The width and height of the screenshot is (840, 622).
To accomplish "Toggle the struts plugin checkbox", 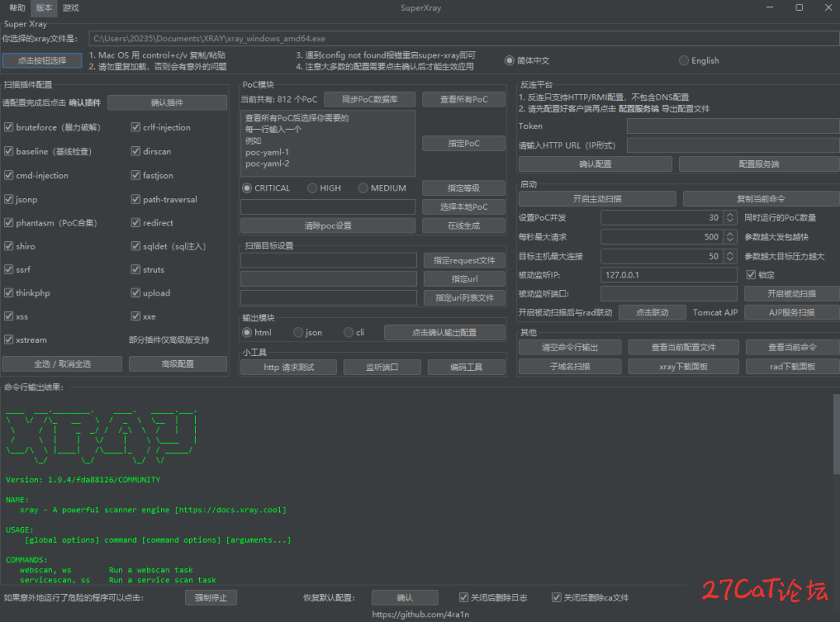I will [x=135, y=270].
